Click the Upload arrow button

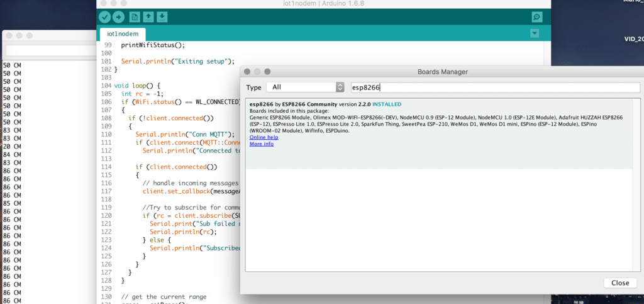point(118,17)
